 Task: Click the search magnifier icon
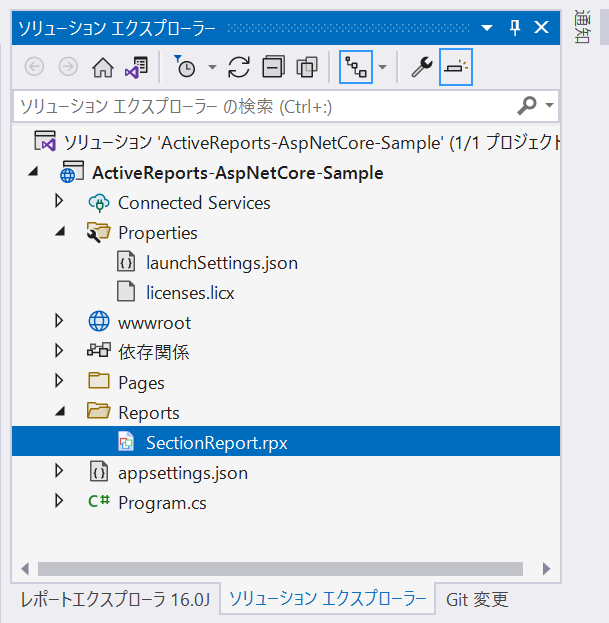point(527,105)
